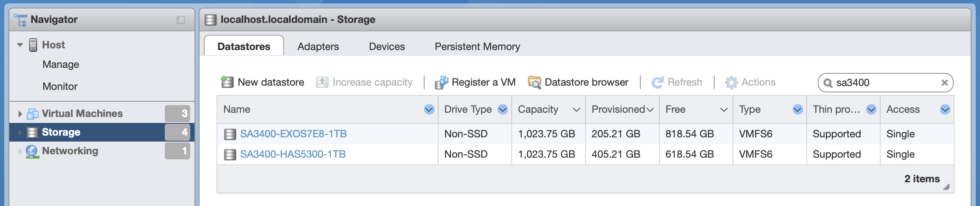
Task: Open the Access column dropdown arrow
Action: (945, 109)
